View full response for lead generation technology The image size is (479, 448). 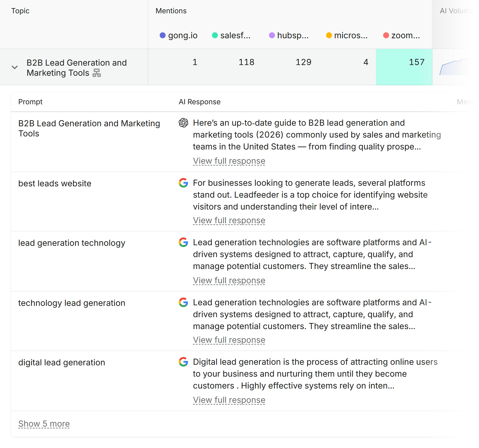229,280
